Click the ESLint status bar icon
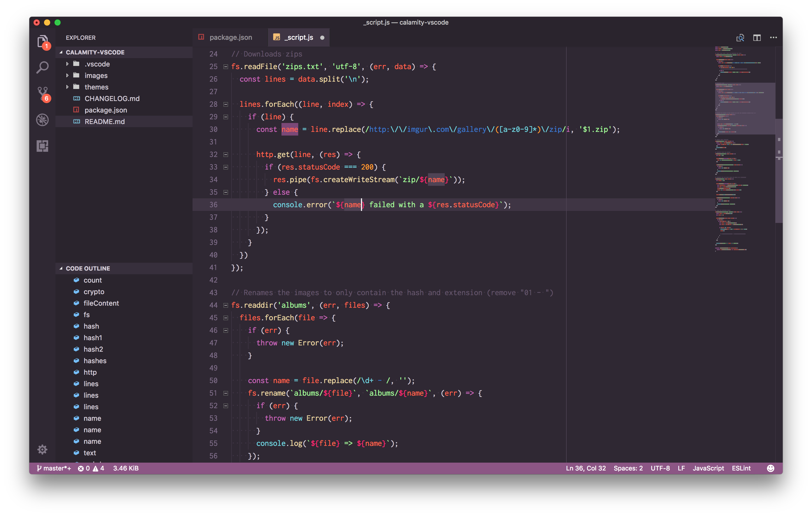Screen dimensions: 812x516 [742, 468]
